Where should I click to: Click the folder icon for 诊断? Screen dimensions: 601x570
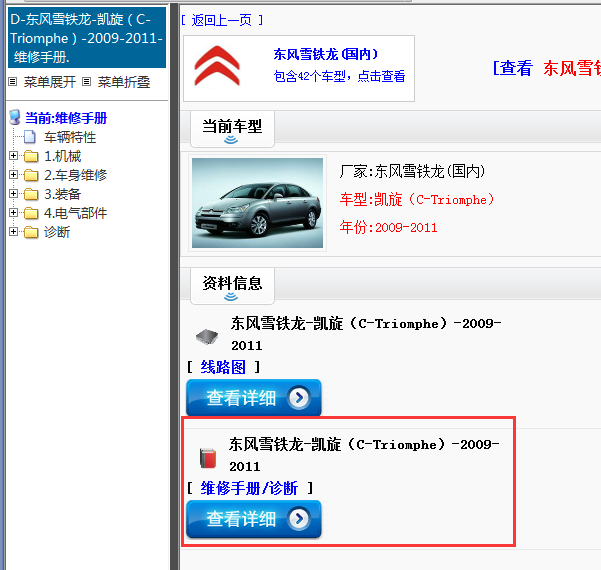[31, 232]
